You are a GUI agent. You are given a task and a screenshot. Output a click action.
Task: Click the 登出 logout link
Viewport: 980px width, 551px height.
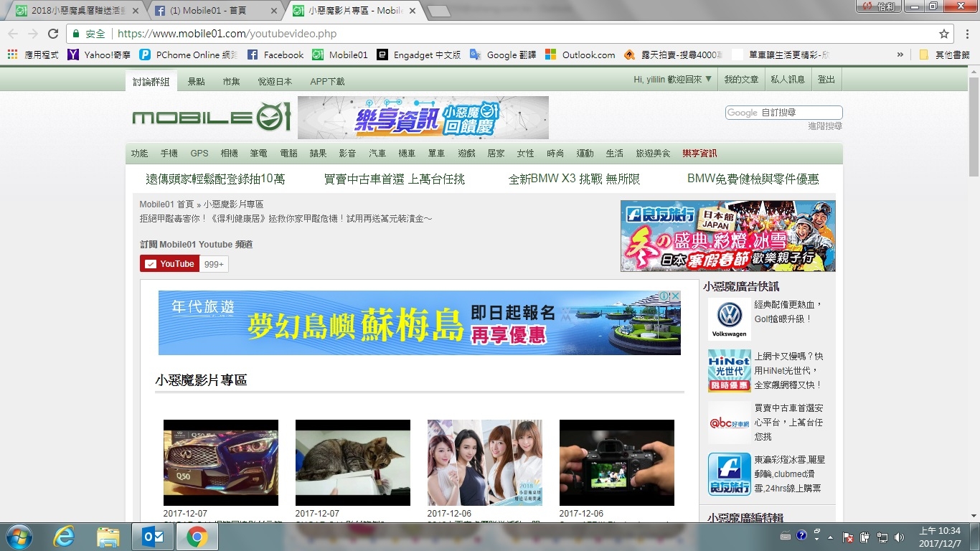pyautogui.click(x=826, y=80)
